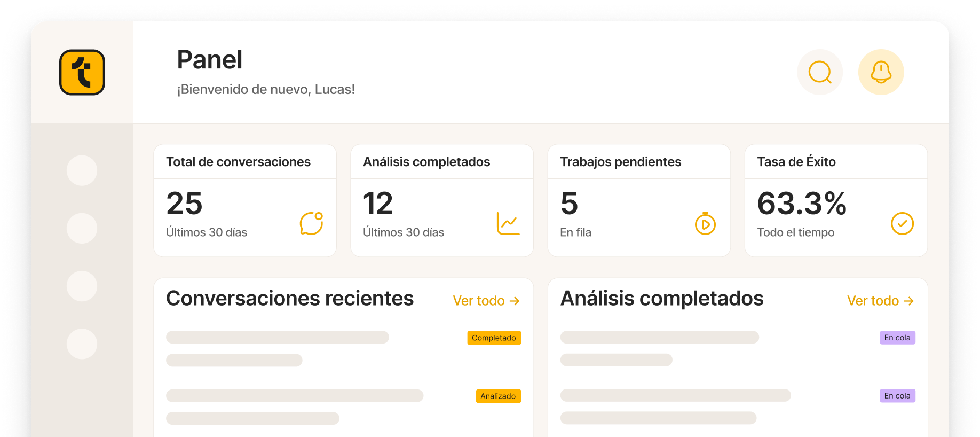Click the Analizado status badge
Viewport: 980px width, 437px height.
click(x=499, y=396)
